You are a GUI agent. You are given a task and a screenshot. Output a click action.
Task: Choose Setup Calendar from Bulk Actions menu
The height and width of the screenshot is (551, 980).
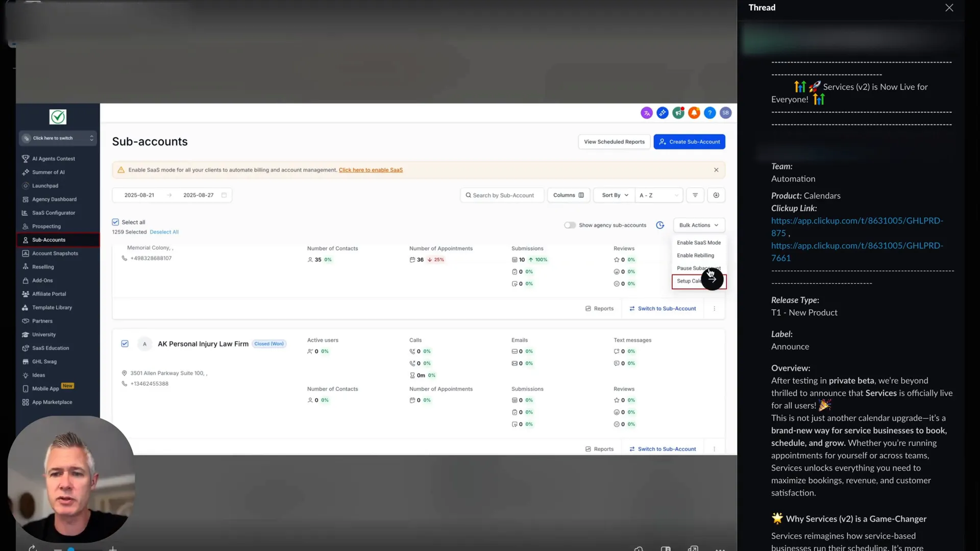[x=699, y=281]
